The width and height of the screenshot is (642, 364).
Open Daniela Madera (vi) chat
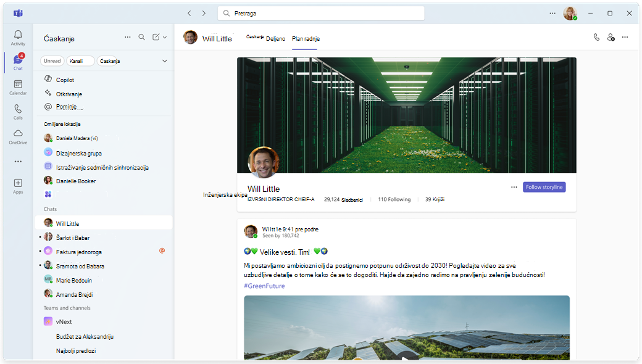(x=104, y=138)
